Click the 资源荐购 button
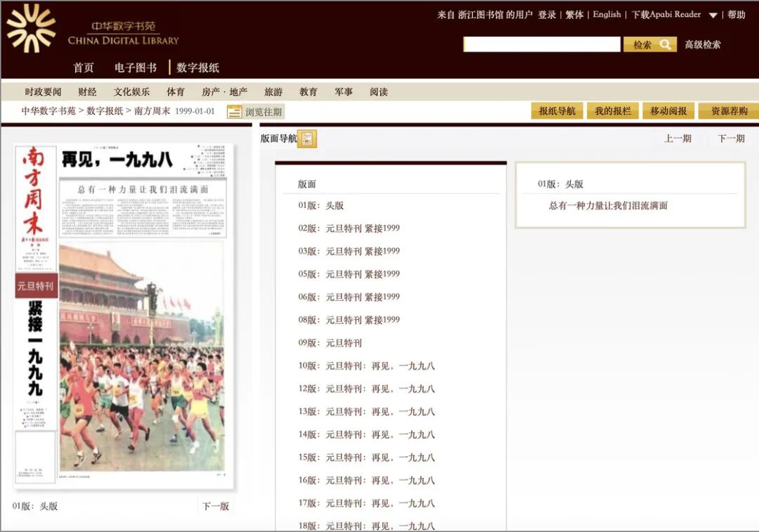This screenshot has width=759, height=532. click(729, 111)
